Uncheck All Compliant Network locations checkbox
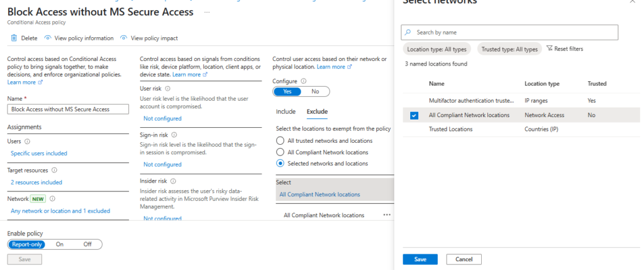The image size is (644, 270). point(414,115)
